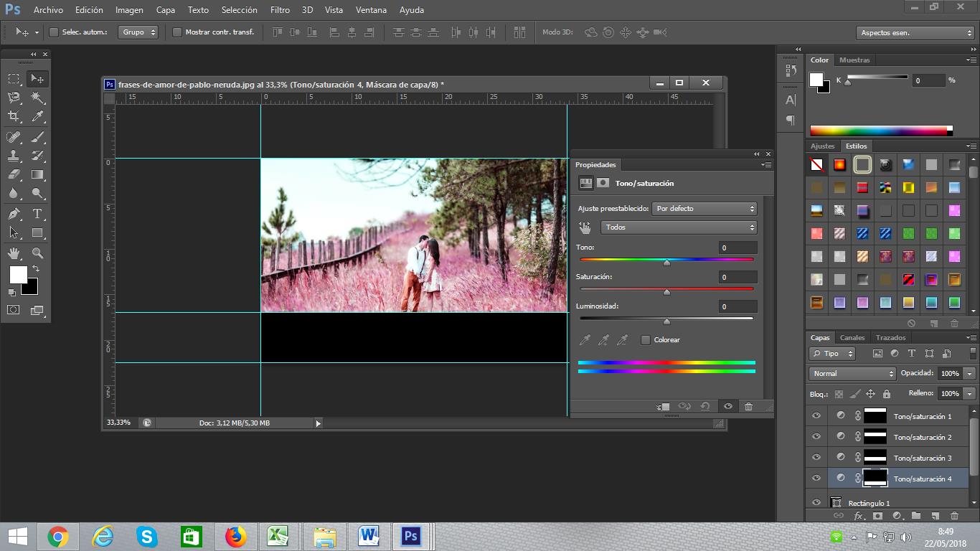The width and height of the screenshot is (980, 551).
Task: Swap foreground and background colors
Action: [x=35, y=268]
